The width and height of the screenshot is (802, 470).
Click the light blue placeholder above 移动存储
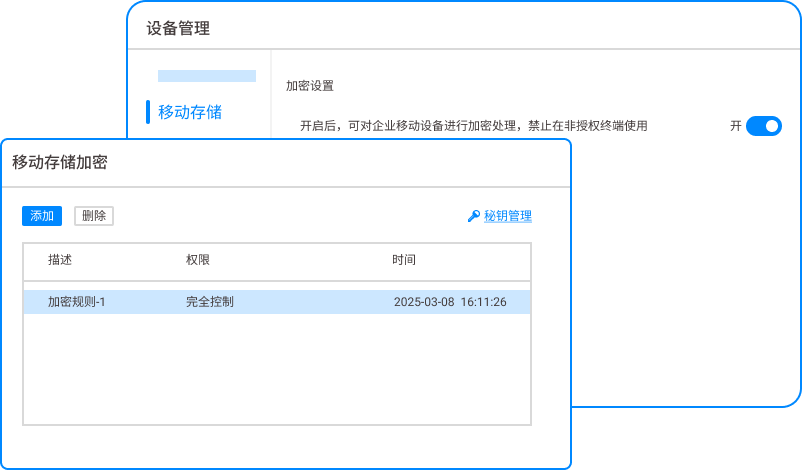point(207,76)
